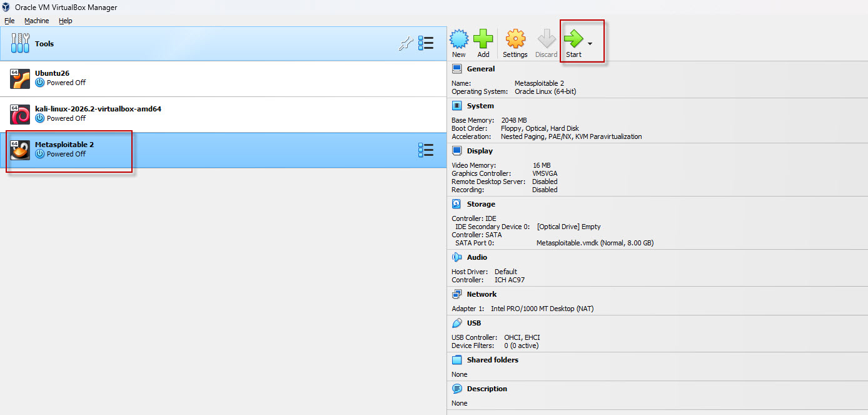Click the Tools wrench icon
The width and height of the screenshot is (868, 415).
[20, 43]
